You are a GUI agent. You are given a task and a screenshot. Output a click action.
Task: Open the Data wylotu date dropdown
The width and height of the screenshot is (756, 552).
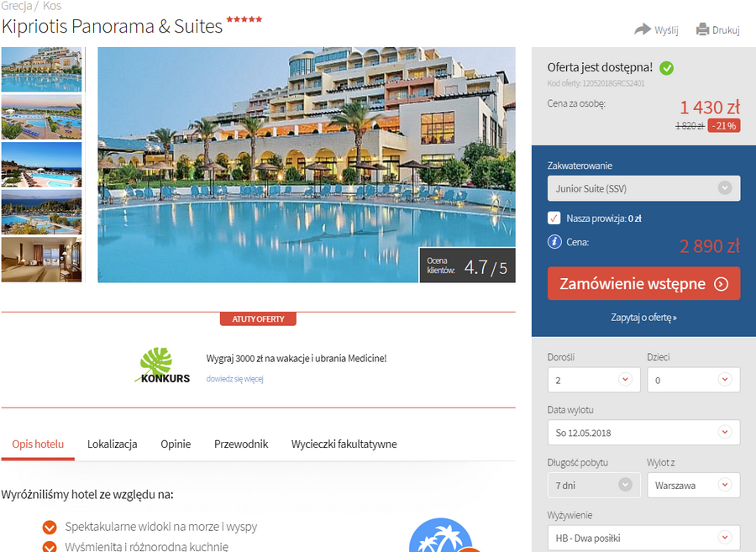pos(643,433)
